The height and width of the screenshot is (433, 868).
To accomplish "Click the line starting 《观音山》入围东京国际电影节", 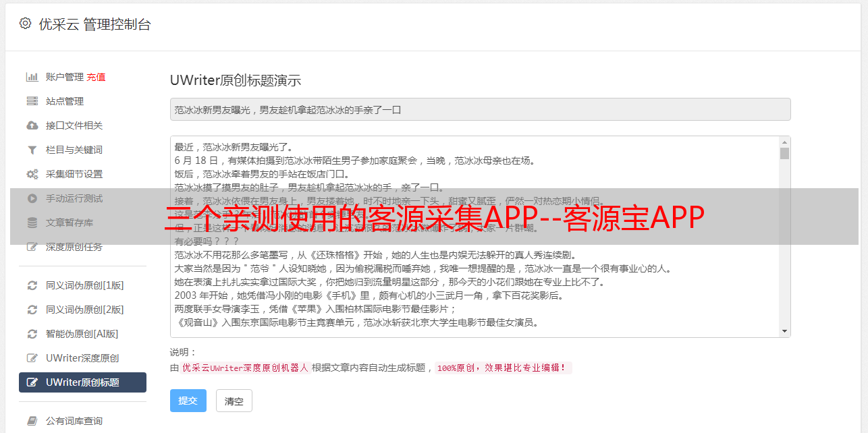I will [356, 322].
